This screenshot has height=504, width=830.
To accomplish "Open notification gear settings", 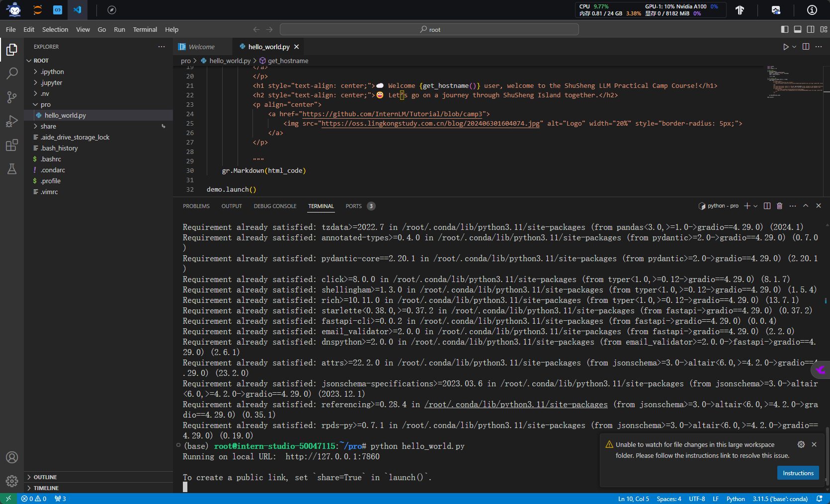I will 801,444.
